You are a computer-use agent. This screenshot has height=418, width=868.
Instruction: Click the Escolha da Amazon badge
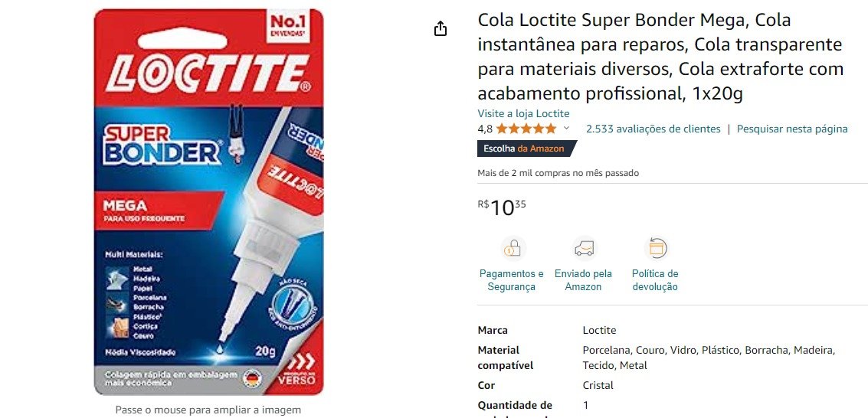(x=526, y=149)
